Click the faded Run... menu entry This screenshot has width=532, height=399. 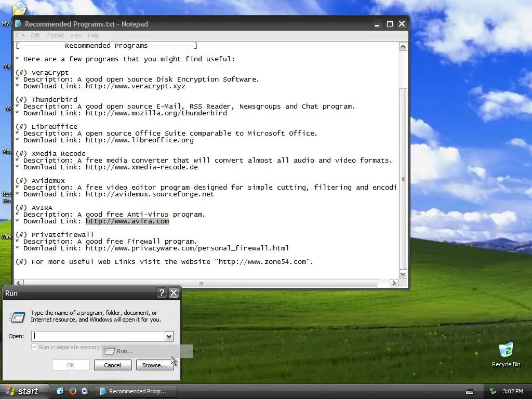pos(148,351)
